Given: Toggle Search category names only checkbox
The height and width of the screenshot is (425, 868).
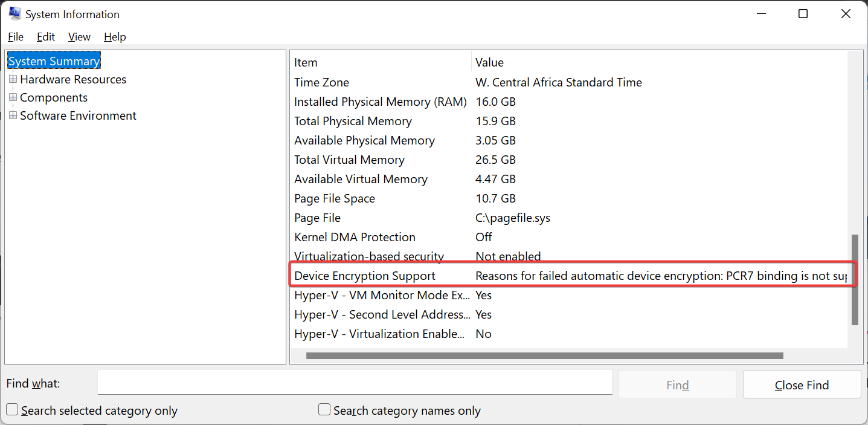Looking at the screenshot, I should point(324,410).
